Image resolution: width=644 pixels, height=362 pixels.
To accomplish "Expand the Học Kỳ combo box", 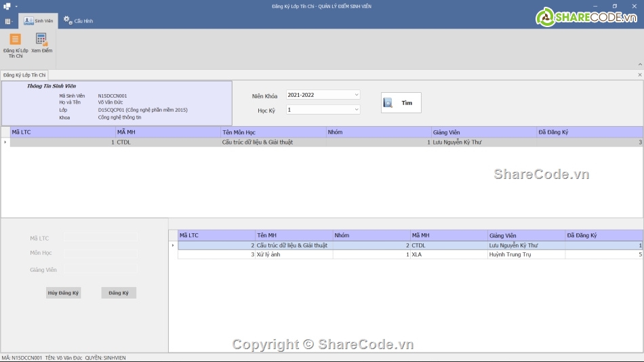I will click(357, 109).
